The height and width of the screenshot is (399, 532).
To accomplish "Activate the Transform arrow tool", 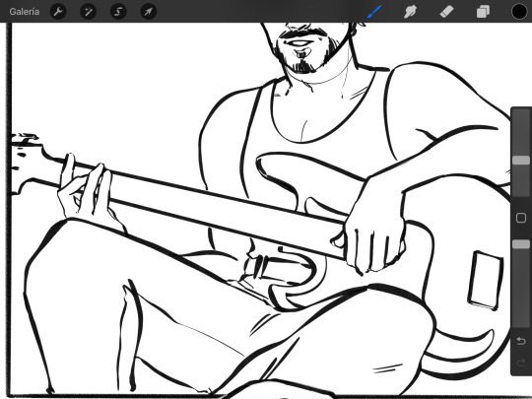I will [x=148, y=12].
